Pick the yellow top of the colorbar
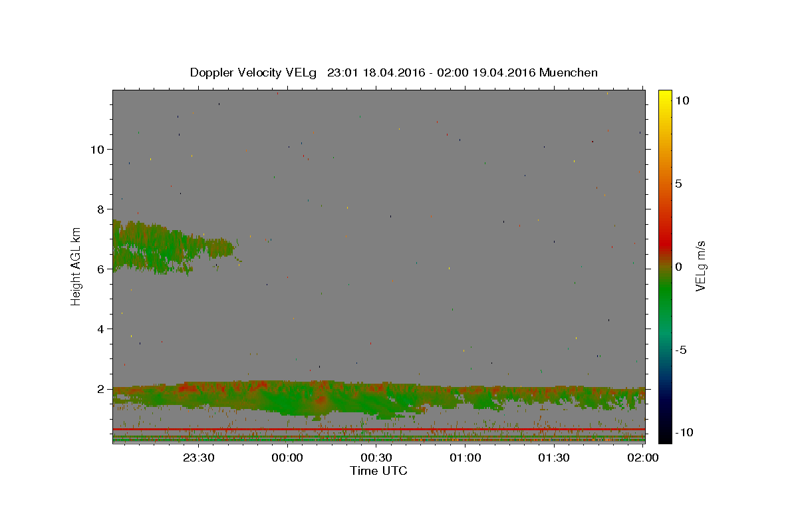The width and height of the screenshot is (798, 532). pyautogui.click(x=664, y=96)
